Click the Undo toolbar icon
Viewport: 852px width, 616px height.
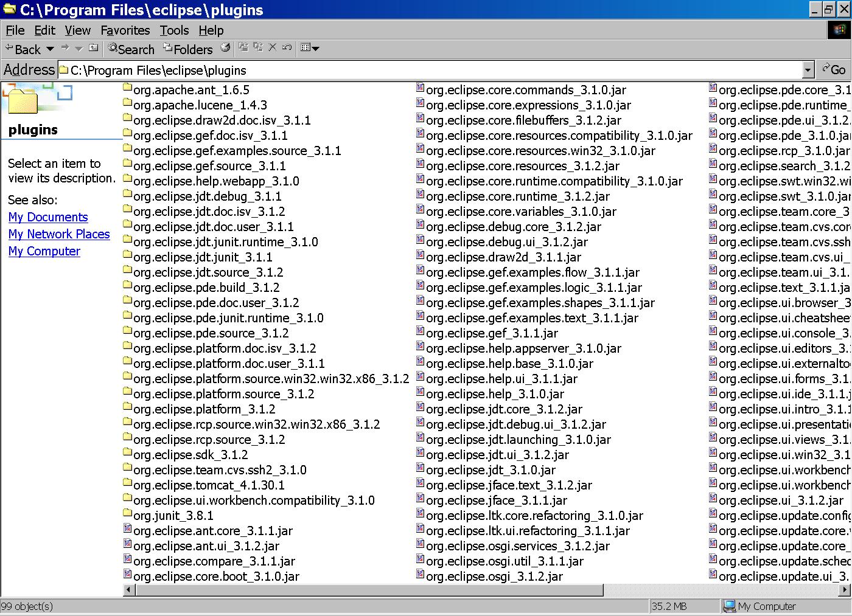pyautogui.click(x=287, y=48)
